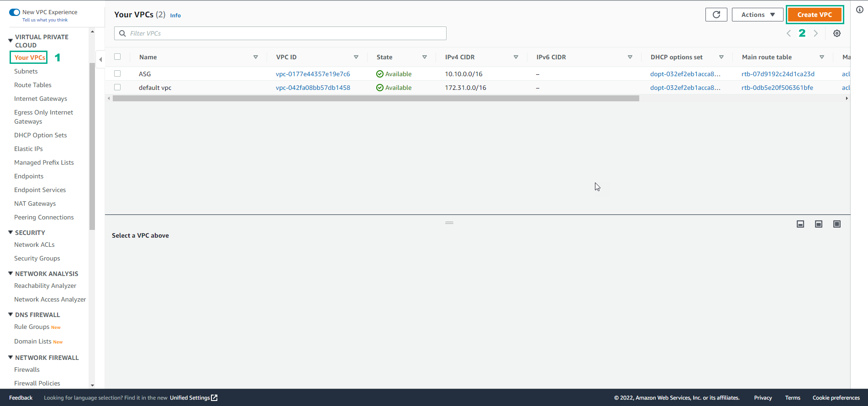Open Subnets in the sidebar
The height and width of the screenshot is (406, 868).
(26, 71)
